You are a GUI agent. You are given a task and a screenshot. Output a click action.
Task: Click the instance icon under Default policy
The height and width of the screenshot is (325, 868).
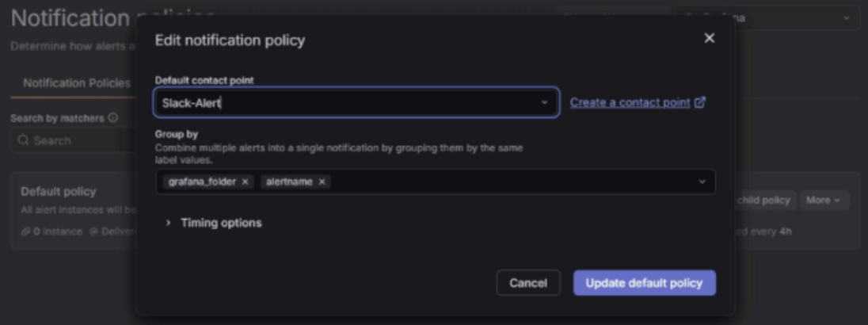(25, 231)
